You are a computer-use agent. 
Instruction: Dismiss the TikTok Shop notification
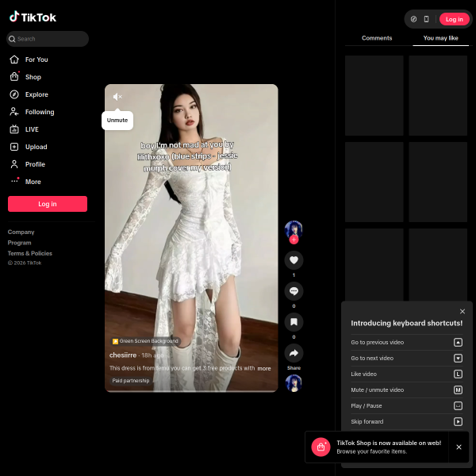click(x=459, y=447)
